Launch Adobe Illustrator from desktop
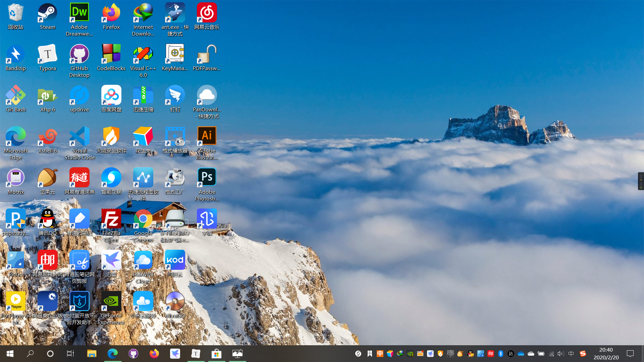644x362 pixels. [207, 136]
